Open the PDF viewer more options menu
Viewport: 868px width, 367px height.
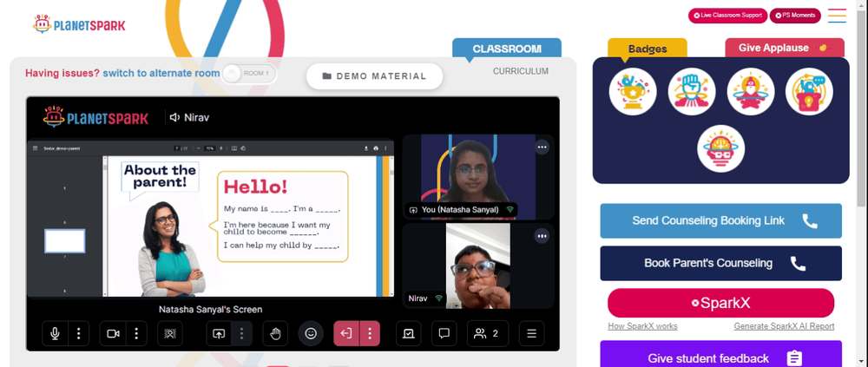tap(385, 148)
